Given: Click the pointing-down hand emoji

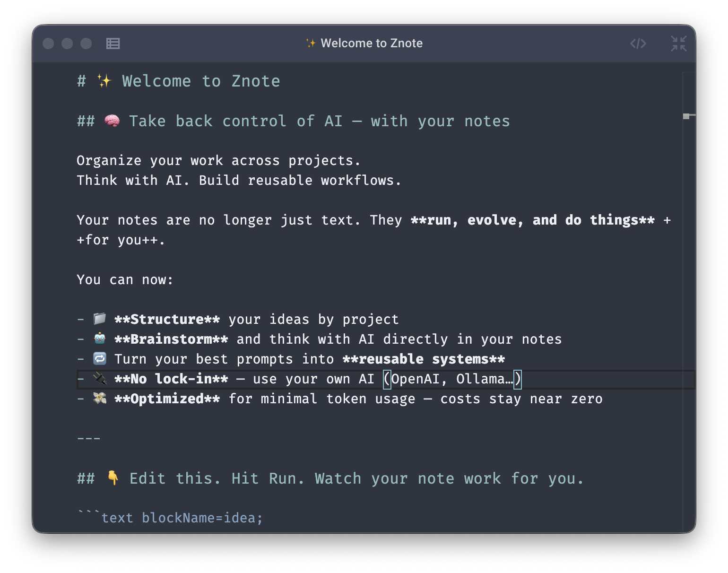Looking at the screenshot, I should (x=113, y=478).
